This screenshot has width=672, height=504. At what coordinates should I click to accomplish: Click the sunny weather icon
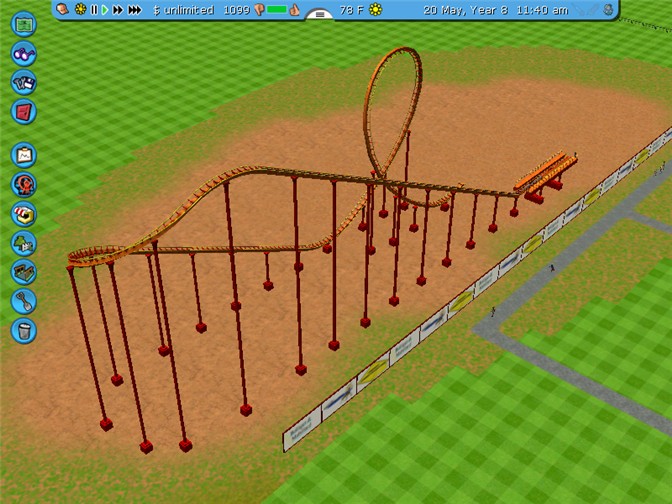click(375, 9)
